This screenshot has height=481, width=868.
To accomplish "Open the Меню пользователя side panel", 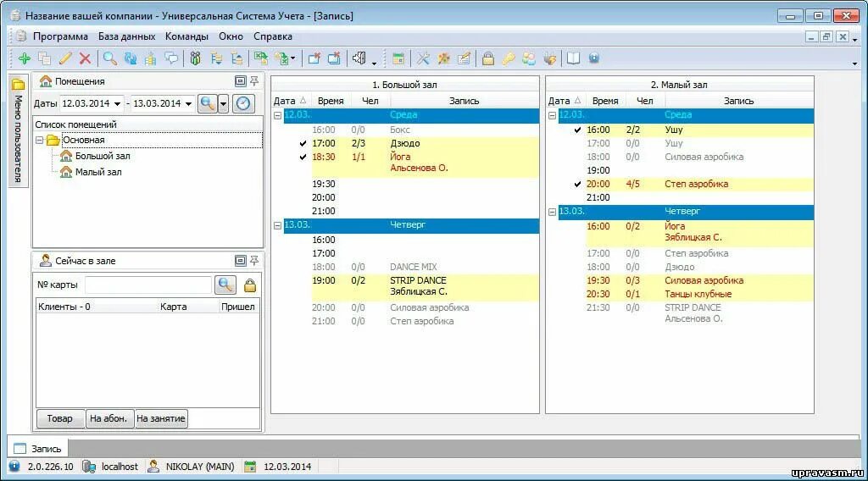I will [x=19, y=131].
